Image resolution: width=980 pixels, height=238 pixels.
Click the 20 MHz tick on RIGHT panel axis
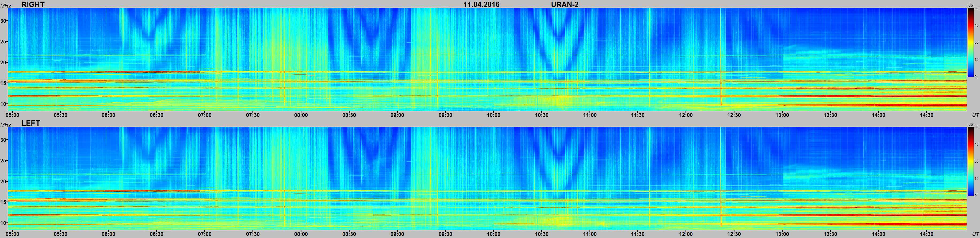coord(3,62)
